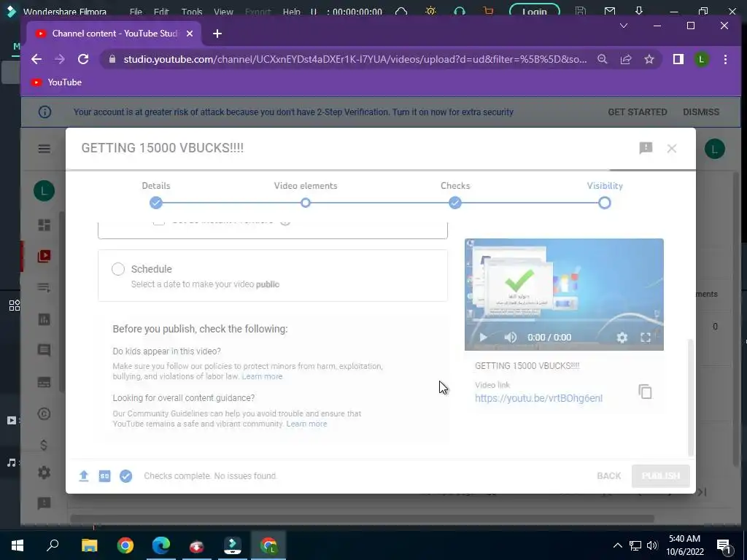Open the Filmora Edit menu
Image resolution: width=747 pixels, height=560 pixels.
pyautogui.click(x=161, y=12)
